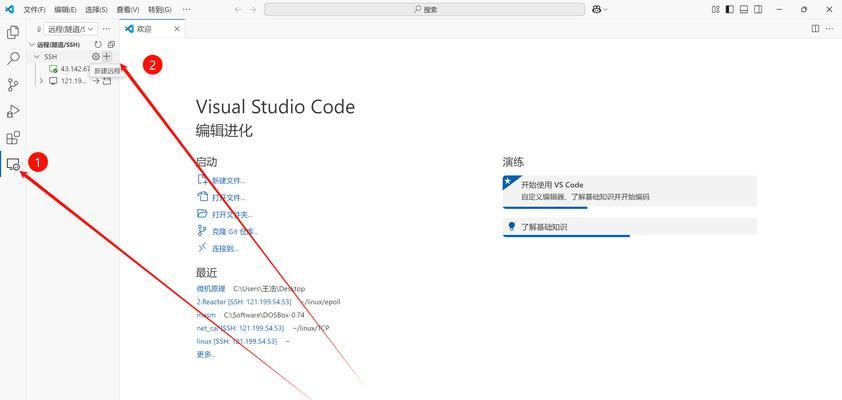
Task: Toggle the bottom panel visibility
Action: (x=744, y=9)
